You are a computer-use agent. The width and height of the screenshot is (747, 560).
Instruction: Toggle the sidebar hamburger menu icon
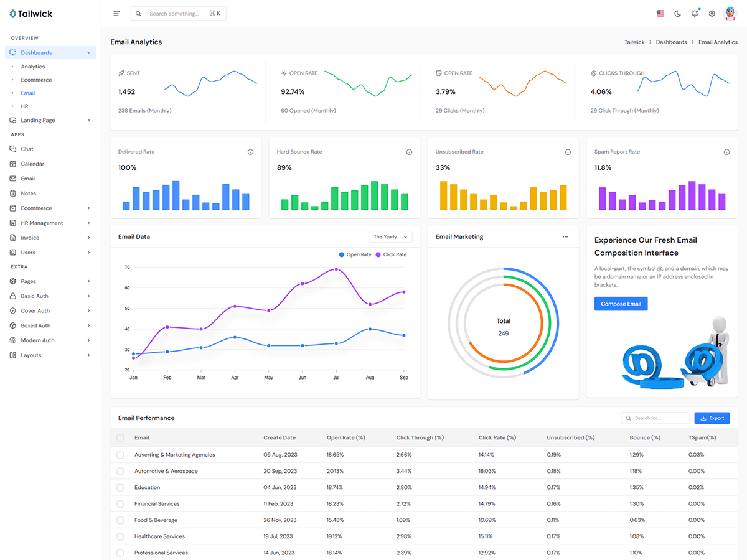point(116,14)
